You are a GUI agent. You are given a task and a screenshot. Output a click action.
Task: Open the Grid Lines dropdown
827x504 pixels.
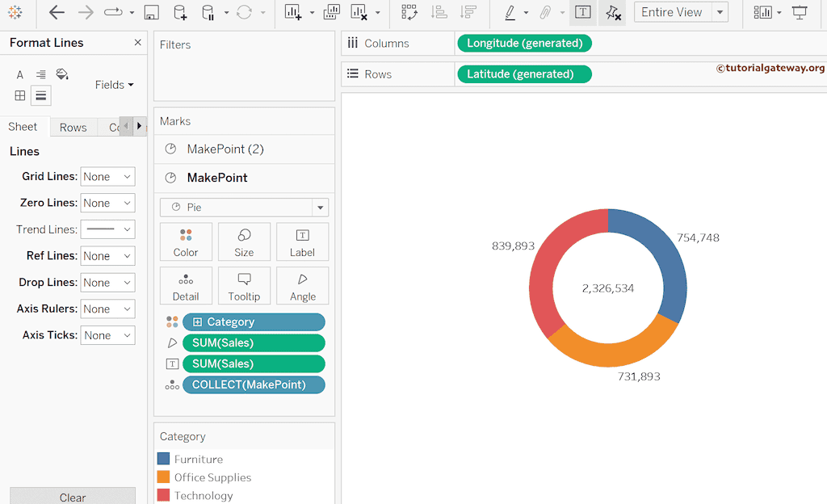107,177
